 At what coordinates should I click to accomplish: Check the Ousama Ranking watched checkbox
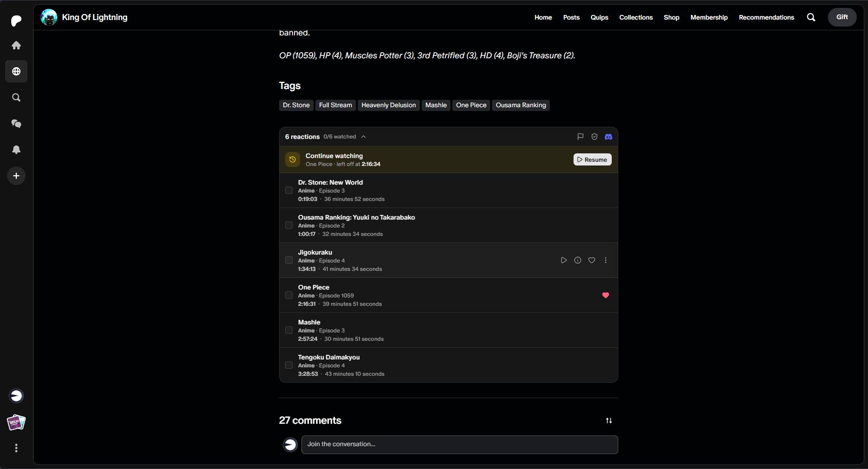pos(289,225)
